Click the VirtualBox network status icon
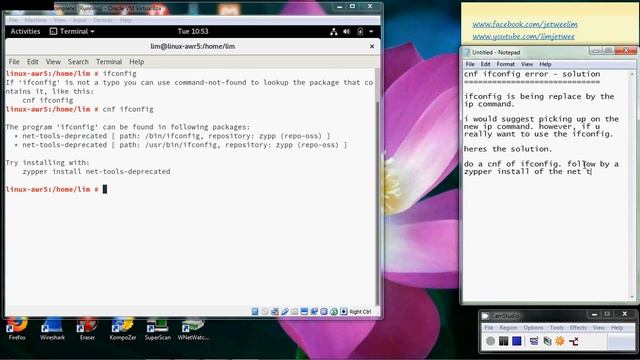 tap(275, 311)
